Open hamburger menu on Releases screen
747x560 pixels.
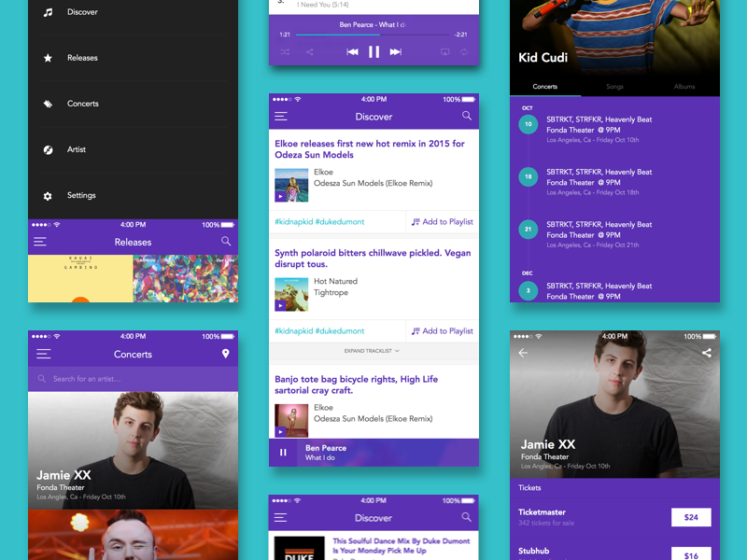[x=40, y=242]
